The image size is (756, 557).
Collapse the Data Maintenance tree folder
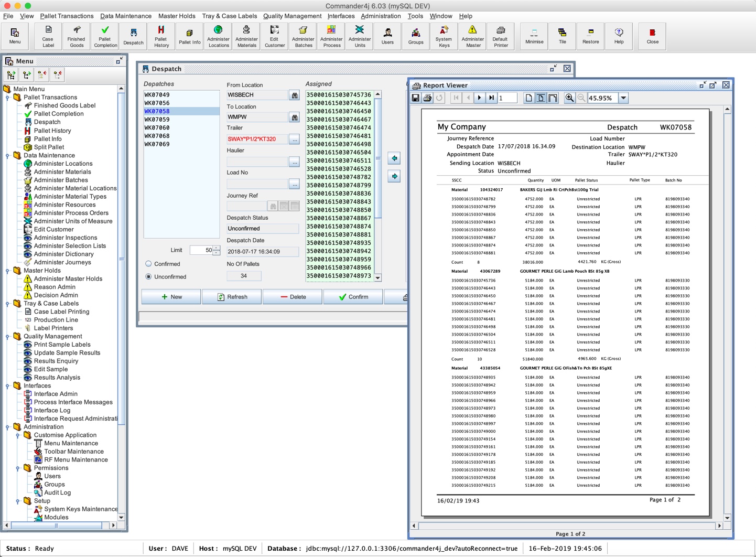point(8,156)
